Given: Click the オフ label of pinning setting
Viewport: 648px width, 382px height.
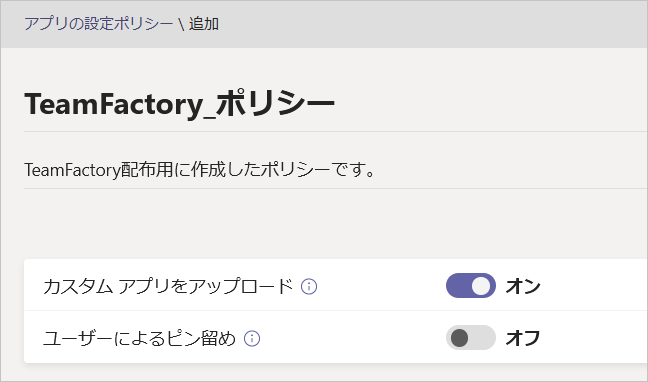Looking at the screenshot, I should (523, 338).
